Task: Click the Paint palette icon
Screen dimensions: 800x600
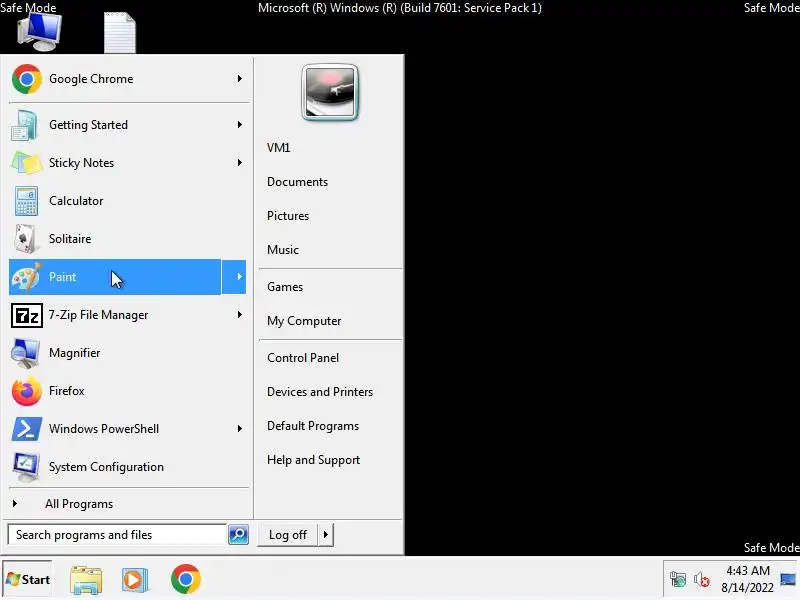Action: 27,277
